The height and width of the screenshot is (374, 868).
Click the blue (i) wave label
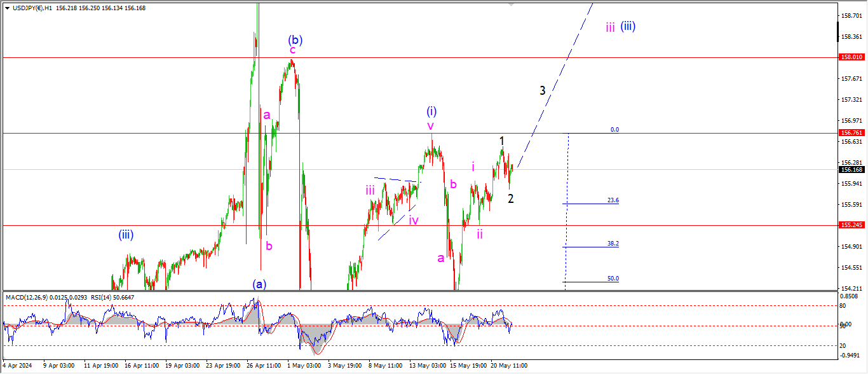(431, 112)
